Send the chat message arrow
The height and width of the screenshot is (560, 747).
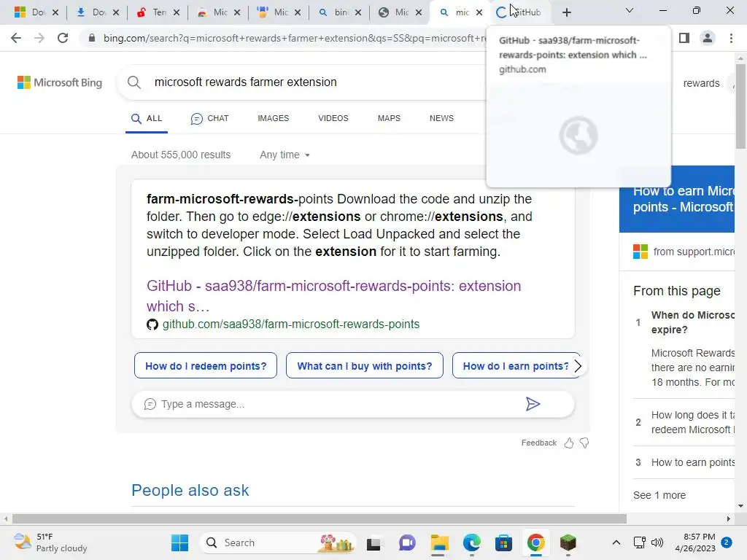click(533, 404)
